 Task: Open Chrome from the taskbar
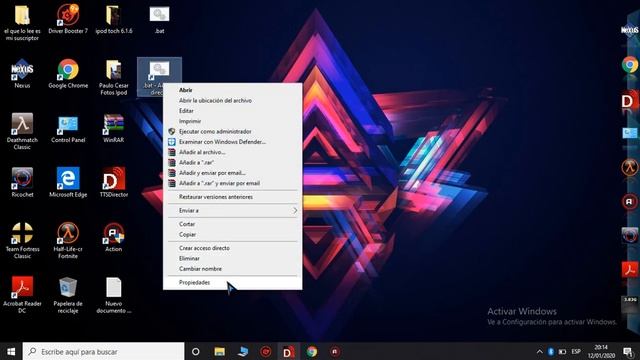click(312, 351)
